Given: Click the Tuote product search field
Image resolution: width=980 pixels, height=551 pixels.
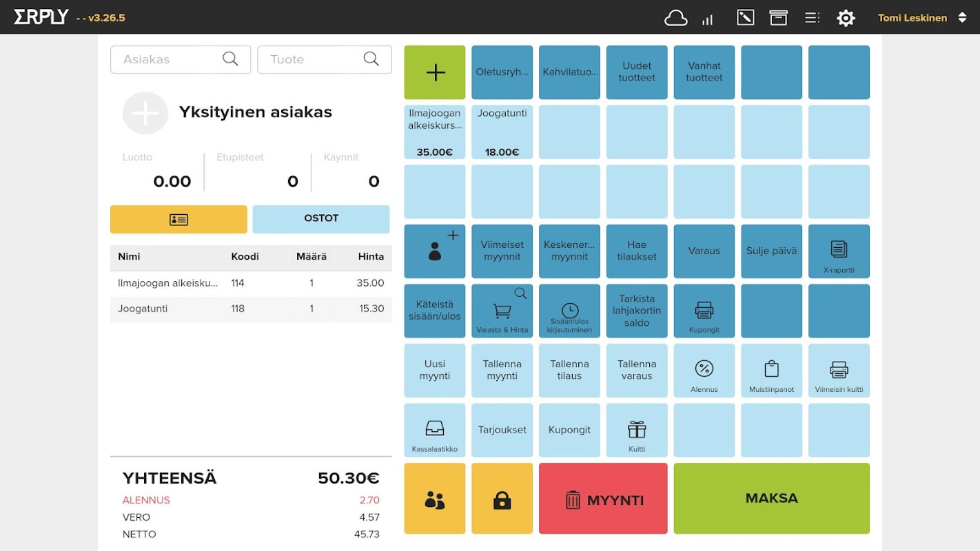Looking at the screenshot, I should (x=325, y=59).
